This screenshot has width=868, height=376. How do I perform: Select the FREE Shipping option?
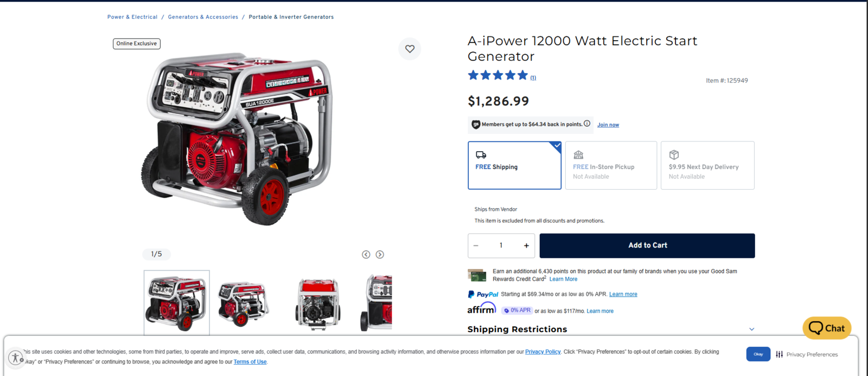[x=514, y=165]
